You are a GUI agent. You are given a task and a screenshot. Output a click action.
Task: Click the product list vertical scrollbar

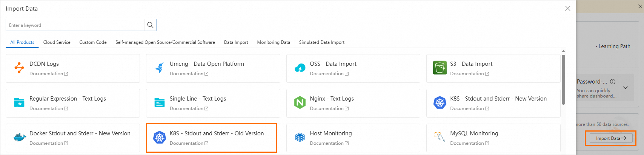(563, 80)
